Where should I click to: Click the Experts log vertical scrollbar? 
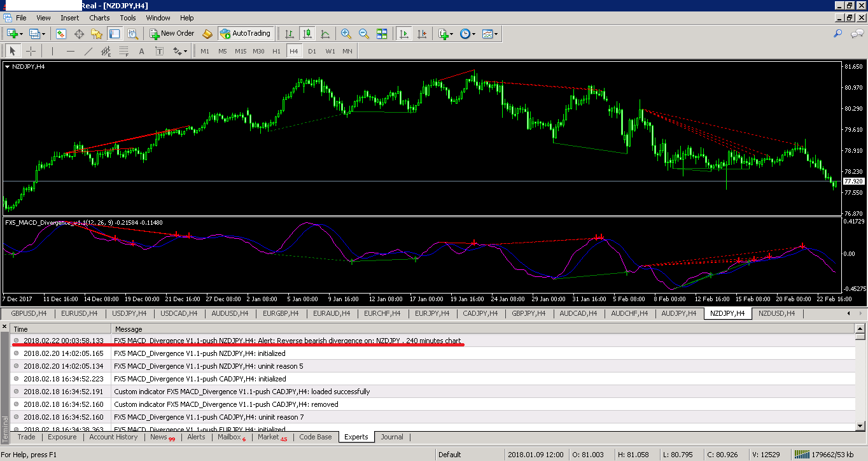860,378
